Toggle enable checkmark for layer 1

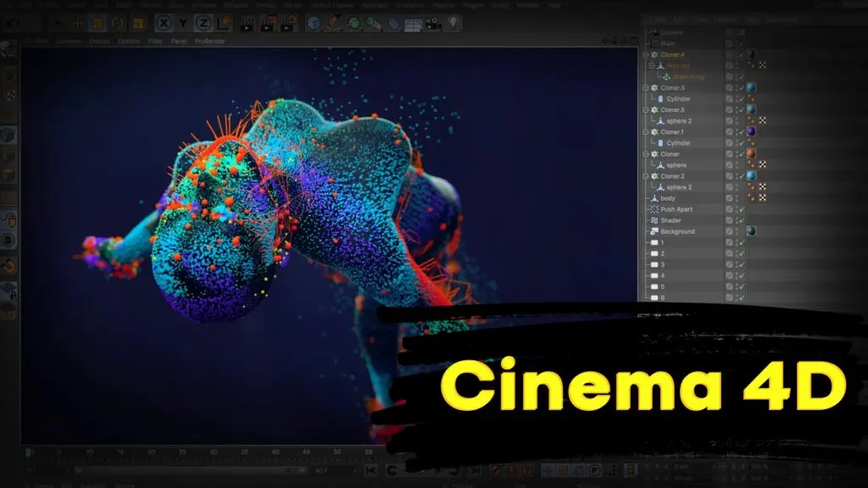coord(742,242)
